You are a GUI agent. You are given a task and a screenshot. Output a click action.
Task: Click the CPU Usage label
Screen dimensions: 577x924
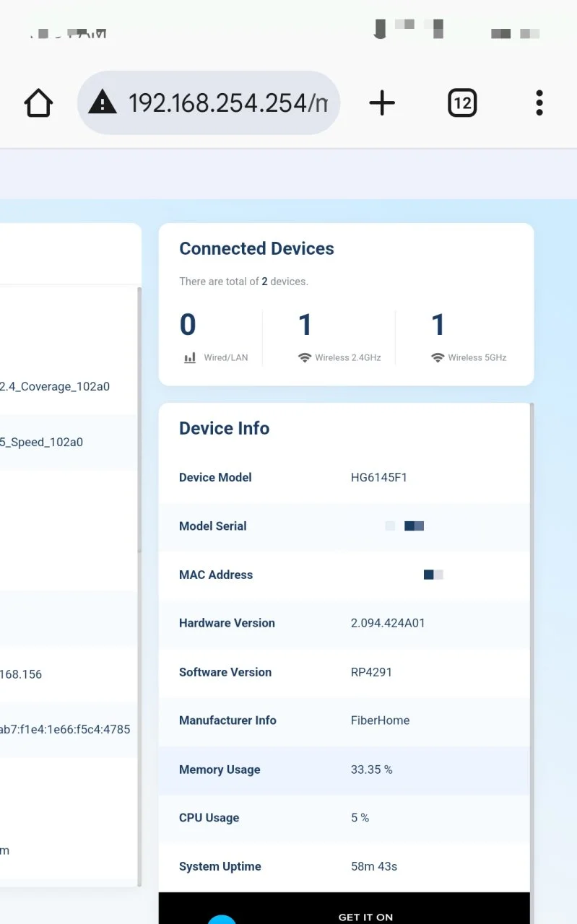[x=209, y=818]
